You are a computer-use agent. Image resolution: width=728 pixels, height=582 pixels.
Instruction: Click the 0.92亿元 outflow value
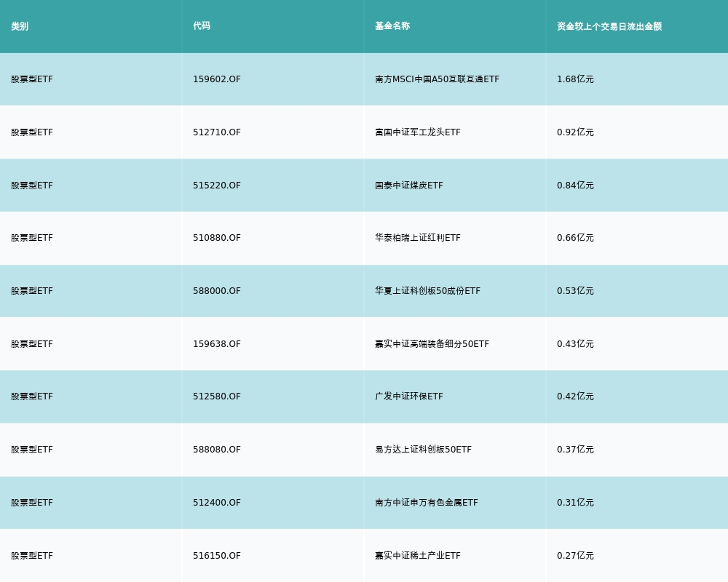tap(575, 132)
